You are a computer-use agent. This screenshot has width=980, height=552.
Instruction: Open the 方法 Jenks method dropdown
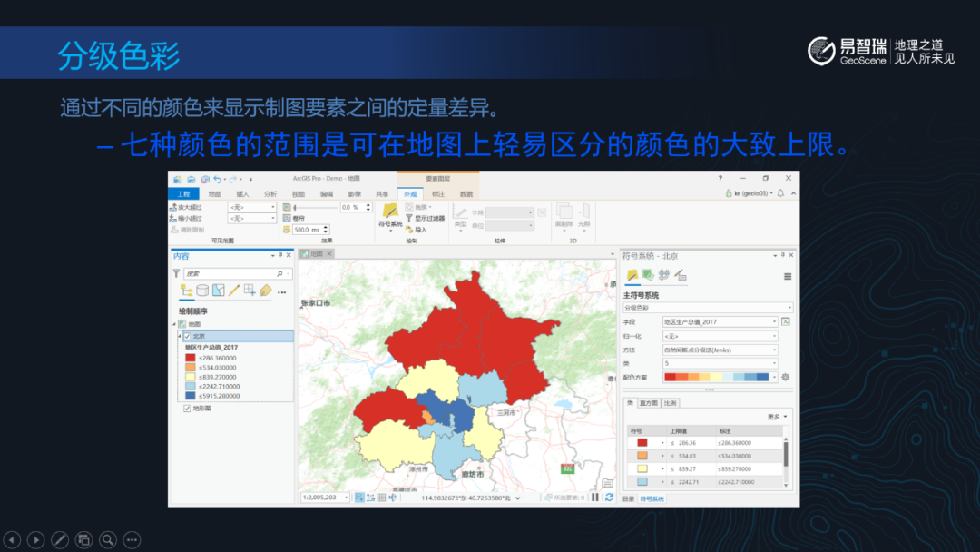720,350
